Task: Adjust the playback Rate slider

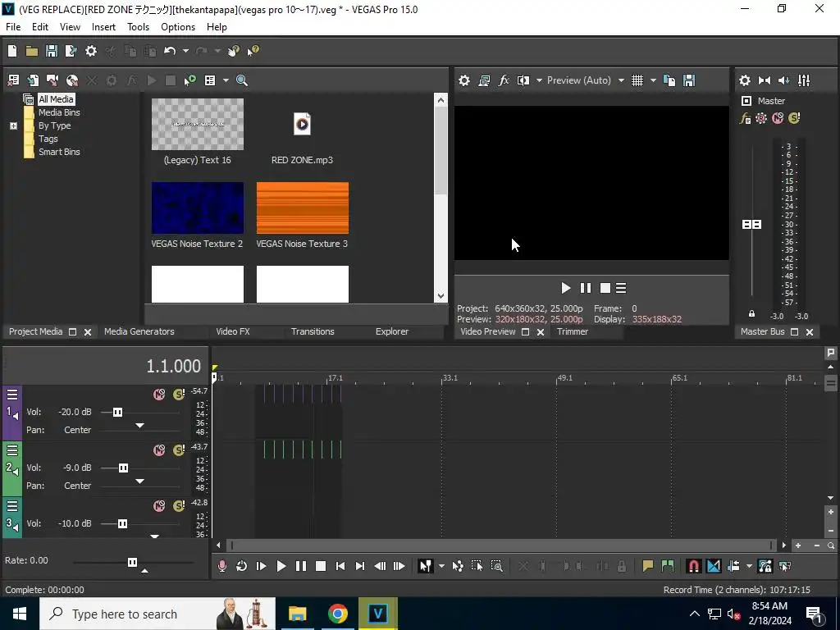Action: 132,562
